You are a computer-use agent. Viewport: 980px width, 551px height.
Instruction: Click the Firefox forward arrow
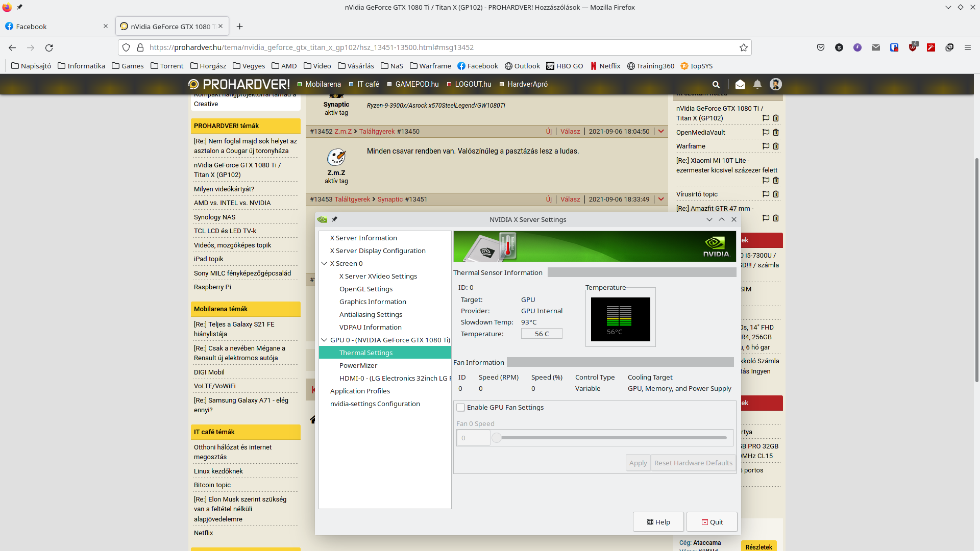[x=31, y=47]
